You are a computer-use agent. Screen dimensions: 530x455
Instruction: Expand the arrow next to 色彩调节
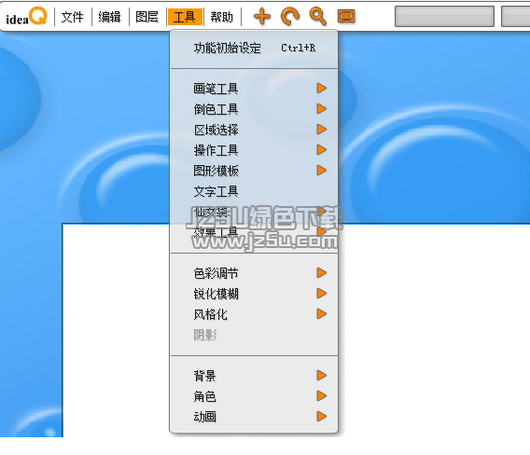pos(322,273)
